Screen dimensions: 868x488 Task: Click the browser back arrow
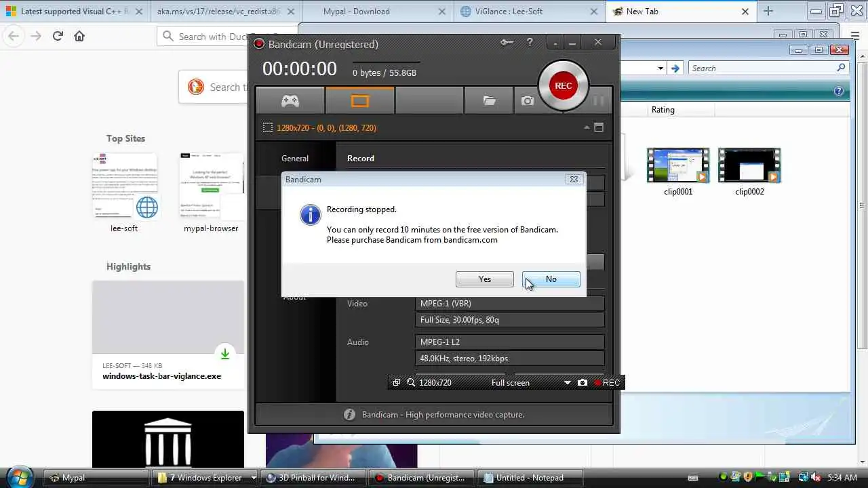(x=14, y=36)
